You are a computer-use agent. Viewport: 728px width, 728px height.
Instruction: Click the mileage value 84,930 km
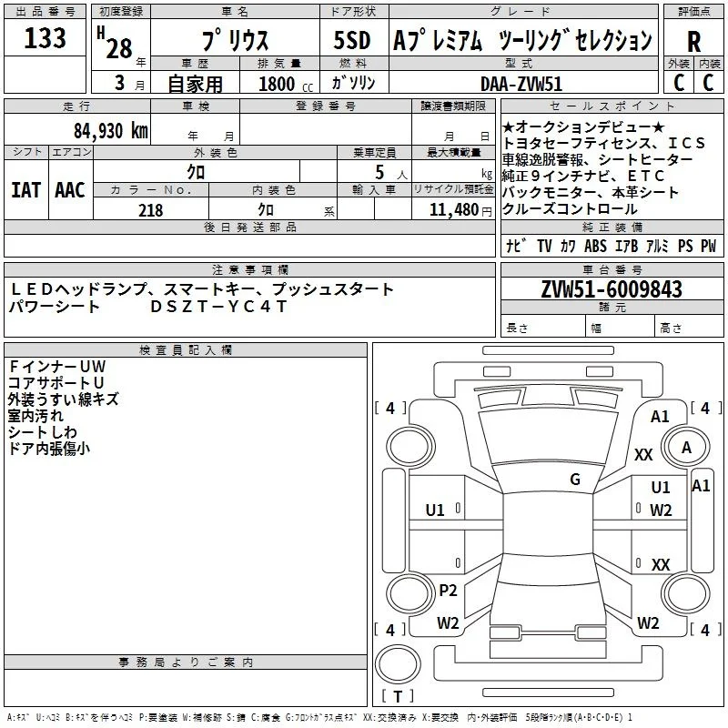111,131
